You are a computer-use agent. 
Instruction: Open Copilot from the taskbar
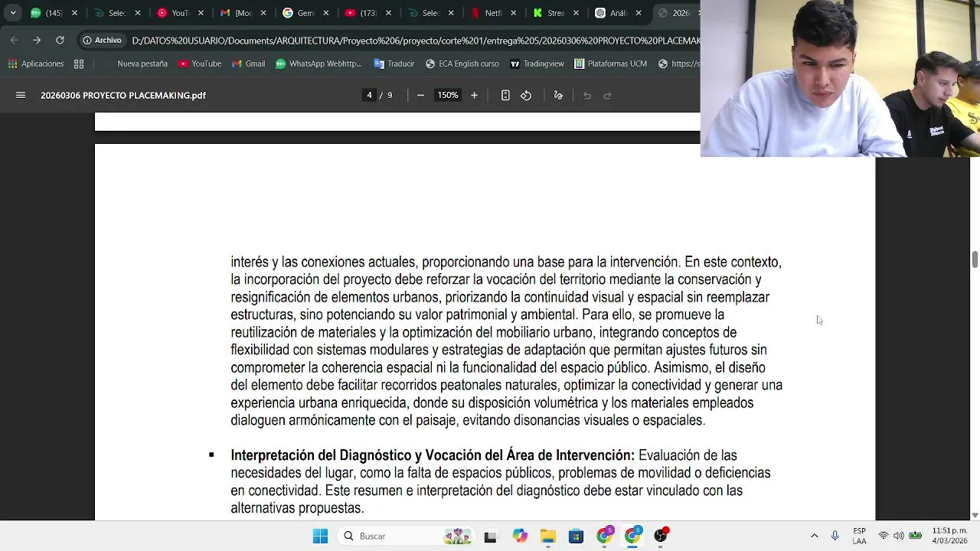[x=520, y=536]
